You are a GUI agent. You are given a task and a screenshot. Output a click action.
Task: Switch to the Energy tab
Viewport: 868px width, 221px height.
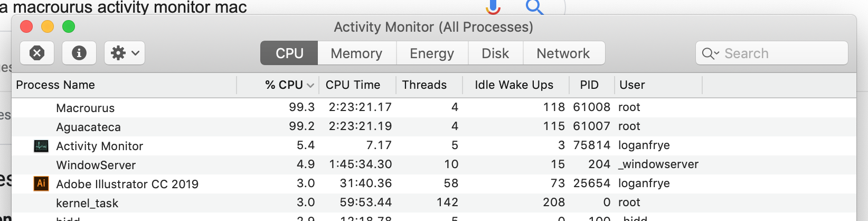[x=432, y=53]
